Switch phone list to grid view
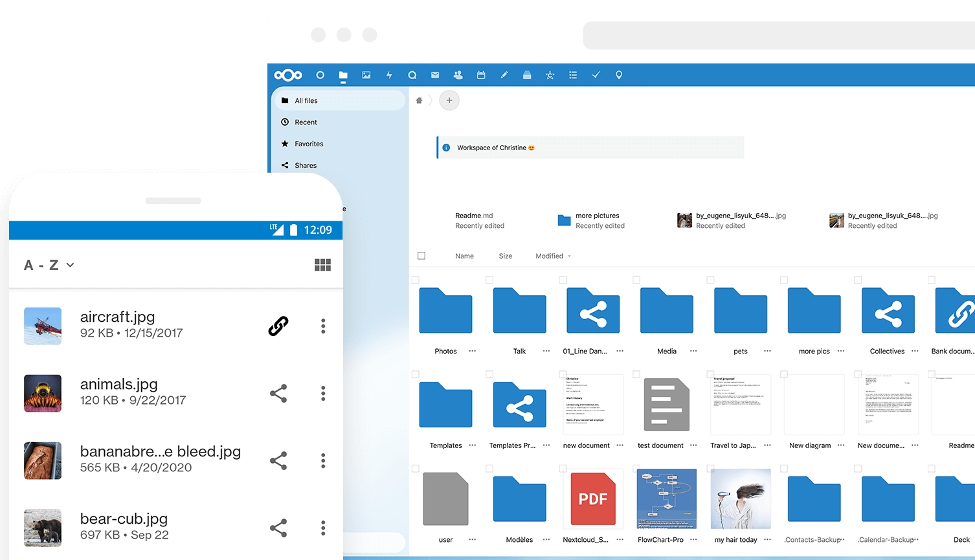The height and width of the screenshot is (560, 975). coord(322,265)
